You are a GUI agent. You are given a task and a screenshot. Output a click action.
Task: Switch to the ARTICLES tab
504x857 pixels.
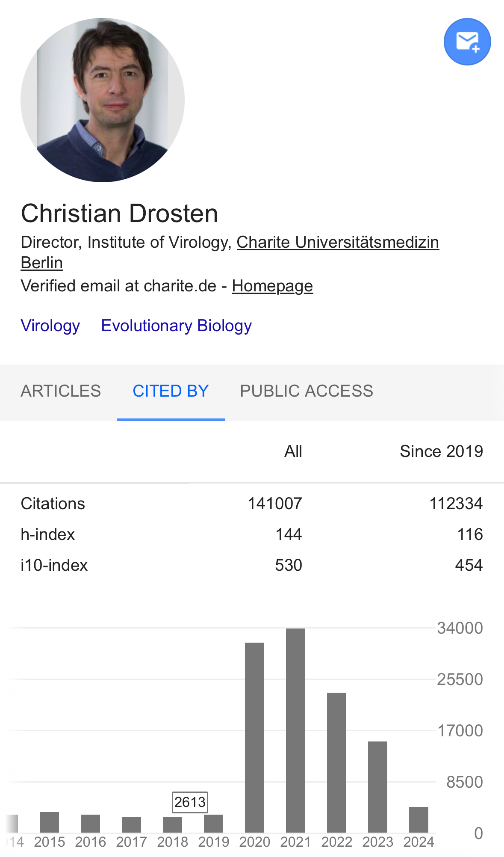click(61, 391)
